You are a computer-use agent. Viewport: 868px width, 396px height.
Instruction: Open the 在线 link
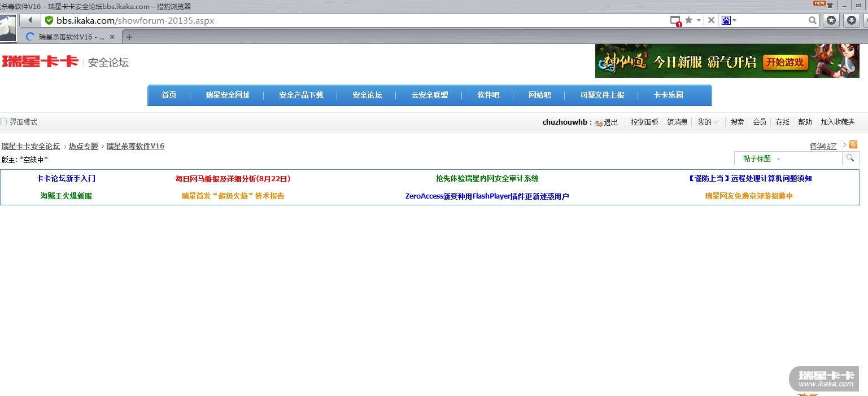(x=782, y=122)
